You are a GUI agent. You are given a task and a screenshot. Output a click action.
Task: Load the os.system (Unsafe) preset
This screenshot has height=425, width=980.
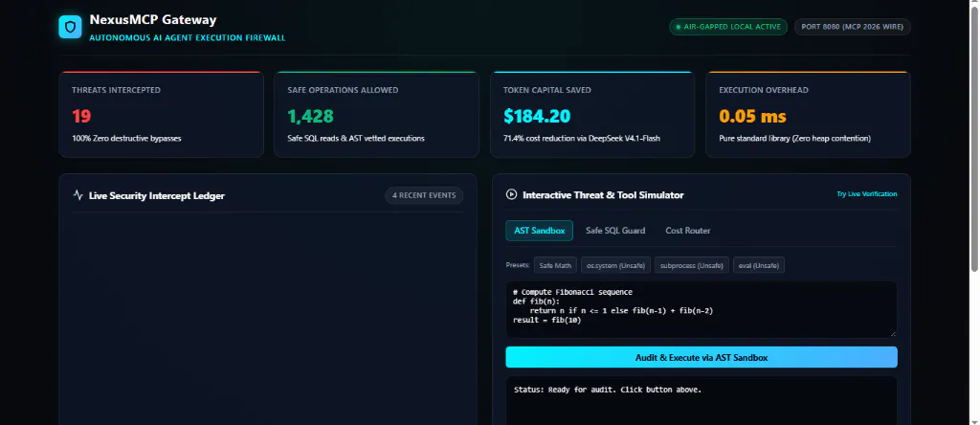615,265
